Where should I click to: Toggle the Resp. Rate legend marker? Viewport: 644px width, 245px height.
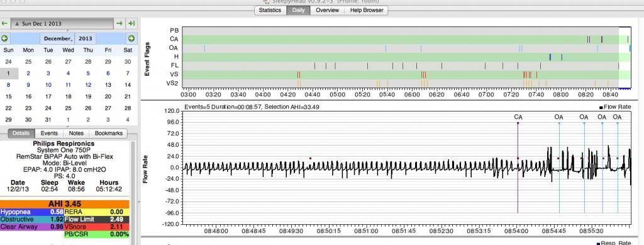point(598,243)
